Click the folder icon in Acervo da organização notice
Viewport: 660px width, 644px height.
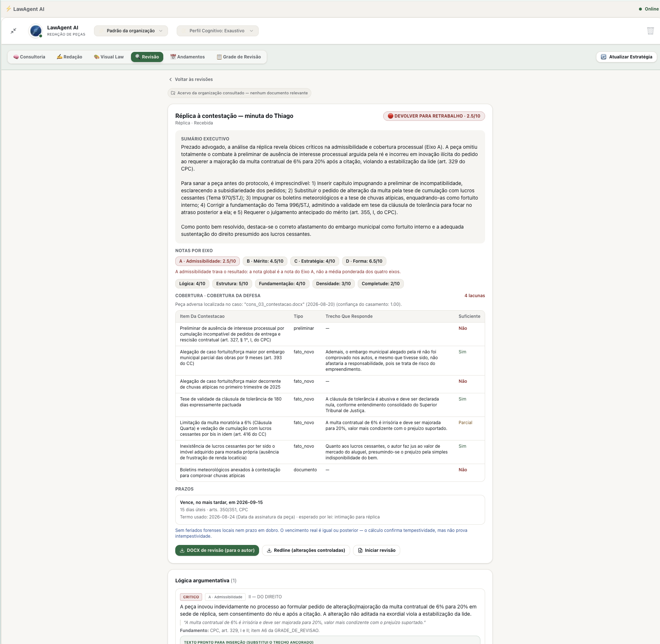pyautogui.click(x=173, y=93)
